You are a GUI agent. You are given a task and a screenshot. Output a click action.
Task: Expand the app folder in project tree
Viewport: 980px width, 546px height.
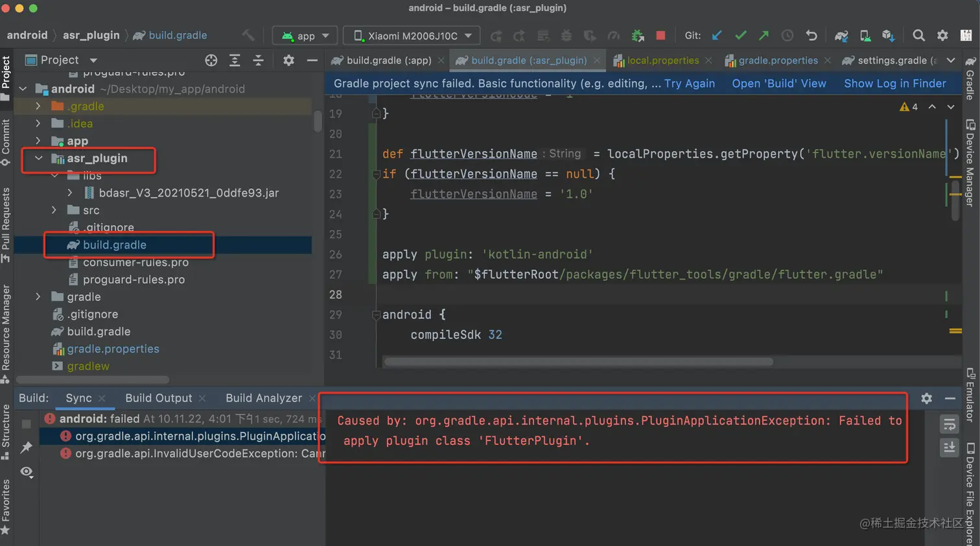click(x=38, y=141)
